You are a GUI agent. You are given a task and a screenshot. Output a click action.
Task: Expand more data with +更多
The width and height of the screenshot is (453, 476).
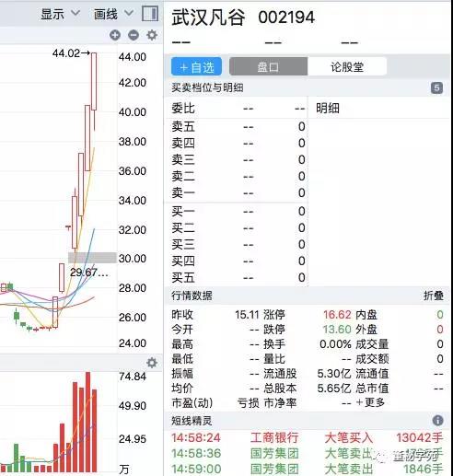pyautogui.click(x=370, y=402)
